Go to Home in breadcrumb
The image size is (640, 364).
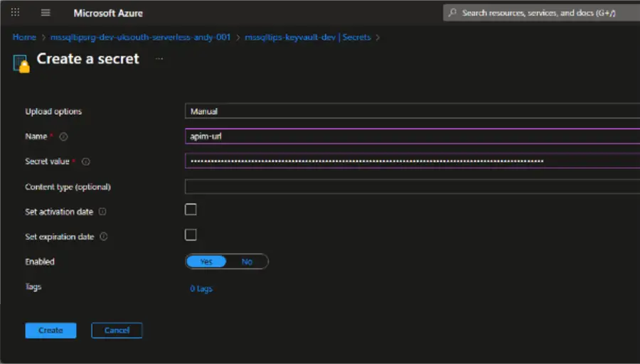coord(24,37)
